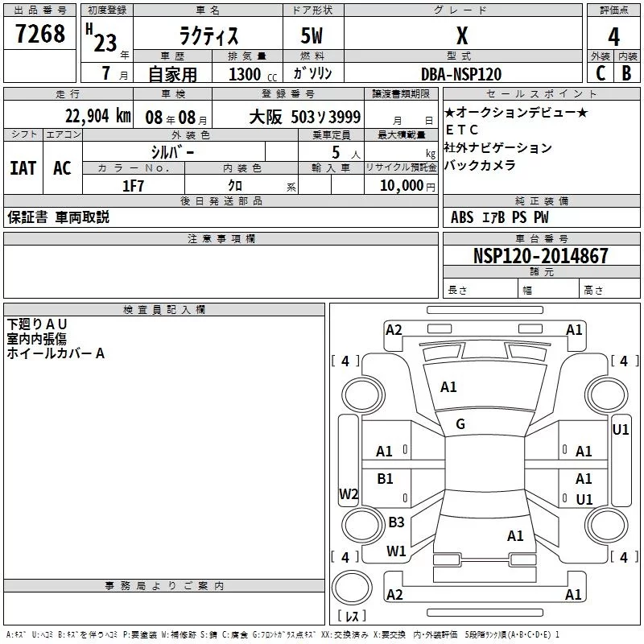This screenshot has height=644, width=644.
Task: Click the inspector note ホイールカバーA
Action: click(56, 353)
